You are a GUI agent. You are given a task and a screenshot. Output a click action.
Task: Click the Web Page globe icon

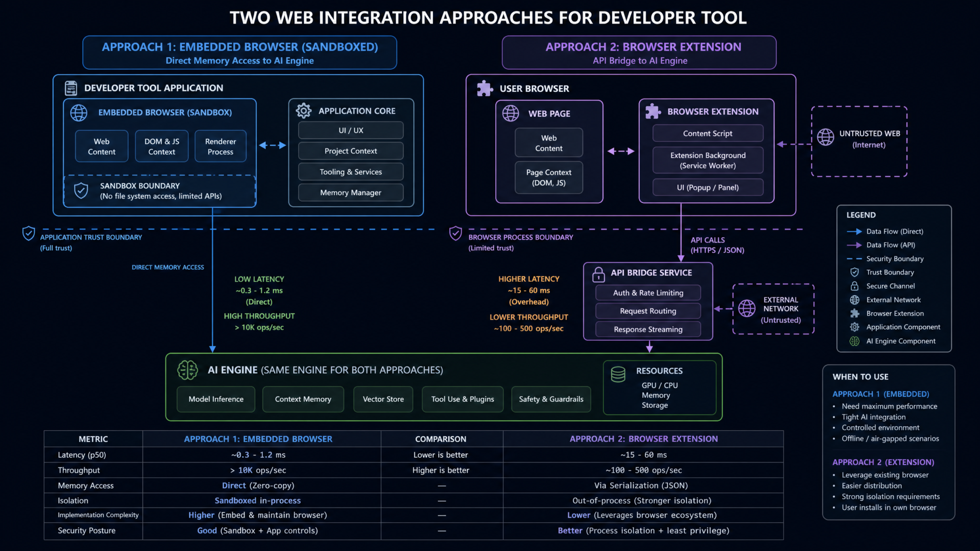point(511,113)
